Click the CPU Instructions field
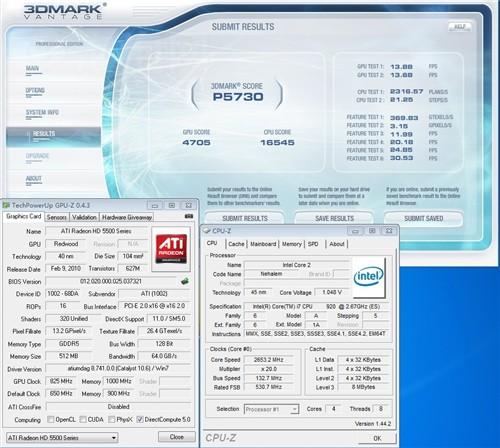The width and height of the screenshot is (500, 448). [316, 333]
